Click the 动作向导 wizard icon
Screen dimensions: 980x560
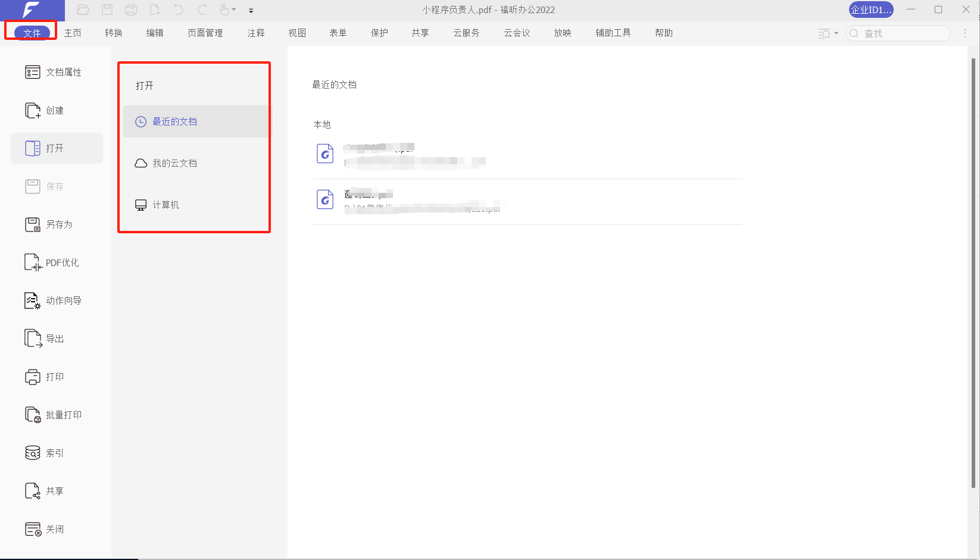33,301
